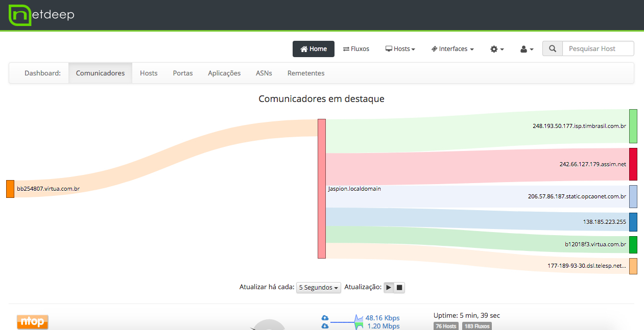Click the magnifier search icon
Image resolution: width=644 pixels, height=330 pixels.
tap(552, 49)
